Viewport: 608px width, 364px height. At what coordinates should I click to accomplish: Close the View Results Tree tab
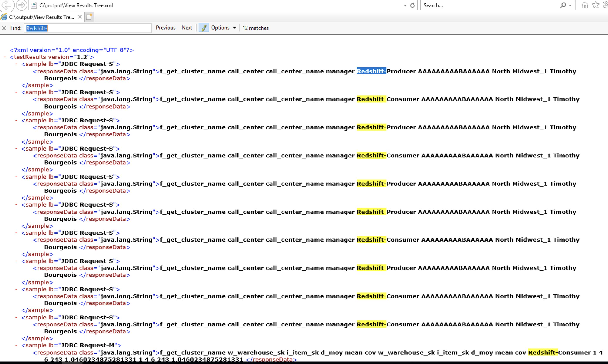coord(80,17)
